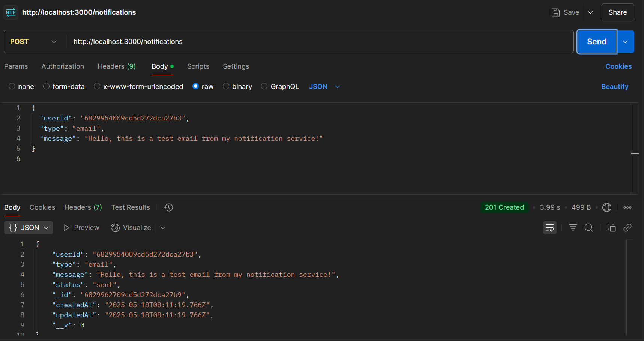Screen dimensions: 644x341
Task: Open the Cookies link near Send
Action: pyautogui.click(x=618, y=66)
